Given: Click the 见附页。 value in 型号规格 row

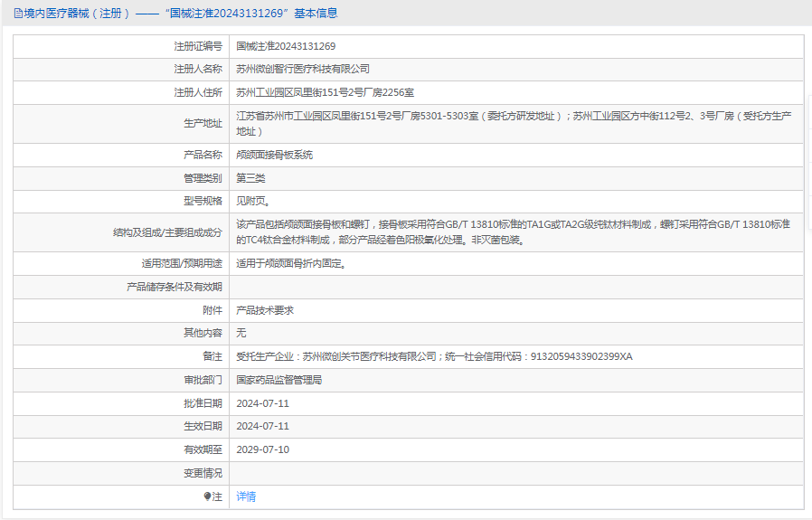Looking at the screenshot, I should coord(252,201).
